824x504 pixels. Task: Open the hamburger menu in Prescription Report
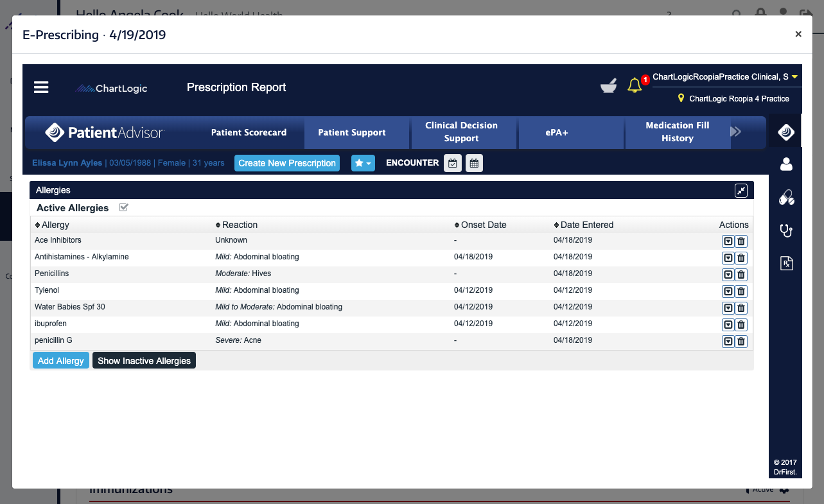pyautogui.click(x=41, y=87)
